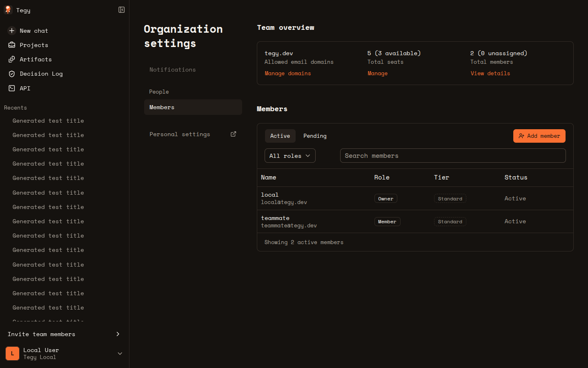588x368 pixels.
Task: Switch to the Pending members tab
Action: pos(315,136)
